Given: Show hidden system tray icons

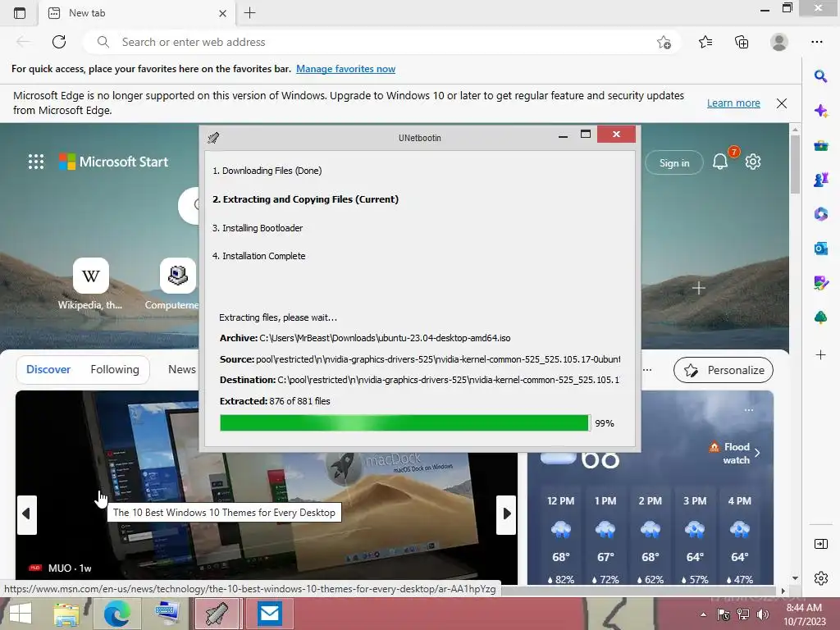Looking at the screenshot, I should tap(703, 614).
